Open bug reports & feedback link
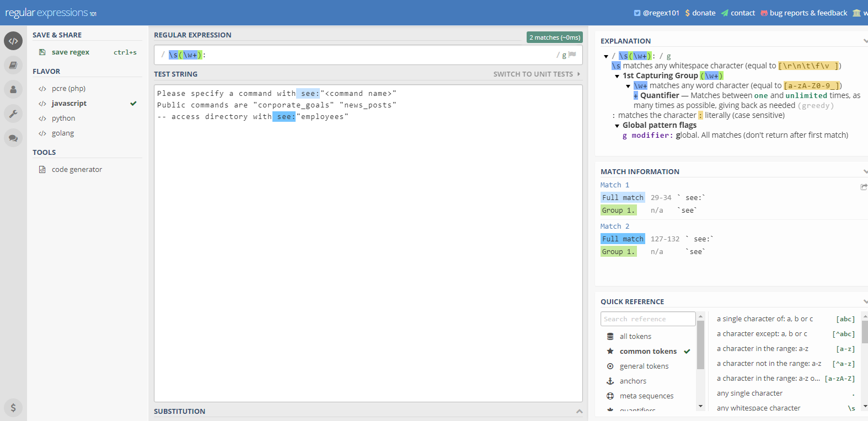 804,13
